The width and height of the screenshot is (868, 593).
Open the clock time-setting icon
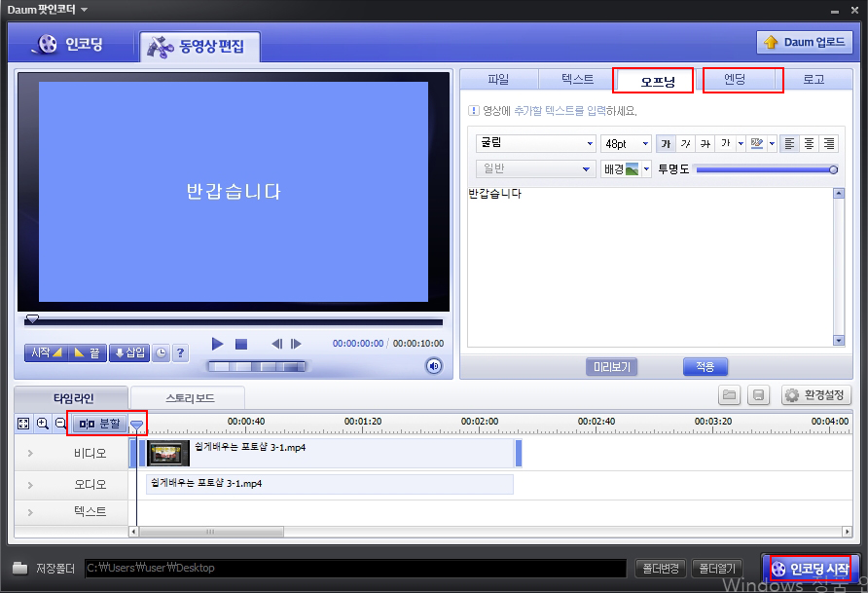161,352
